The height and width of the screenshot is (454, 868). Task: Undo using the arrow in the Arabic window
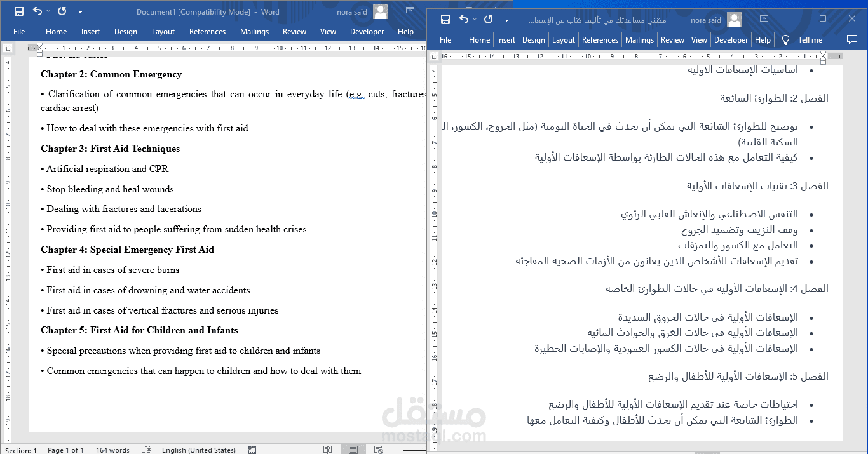[x=463, y=20]
